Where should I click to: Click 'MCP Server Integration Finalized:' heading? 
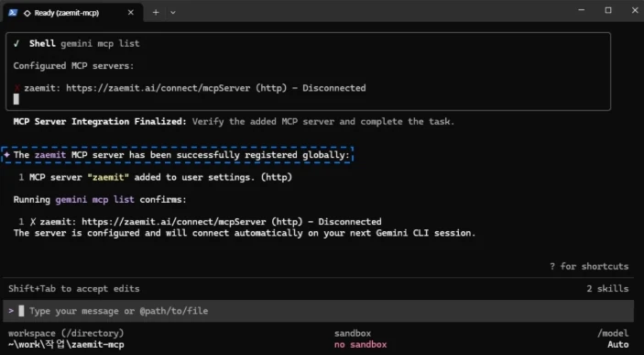pyautogui.click(x=100, y=122)
